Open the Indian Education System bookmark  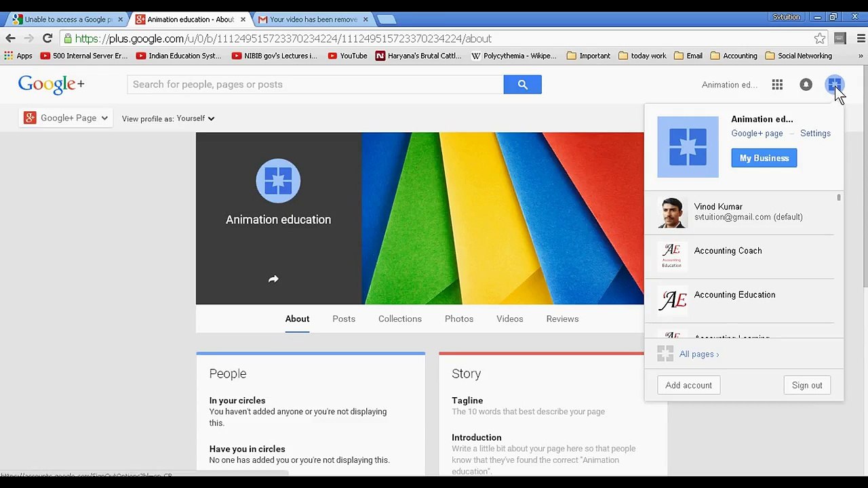click(179, 56)
